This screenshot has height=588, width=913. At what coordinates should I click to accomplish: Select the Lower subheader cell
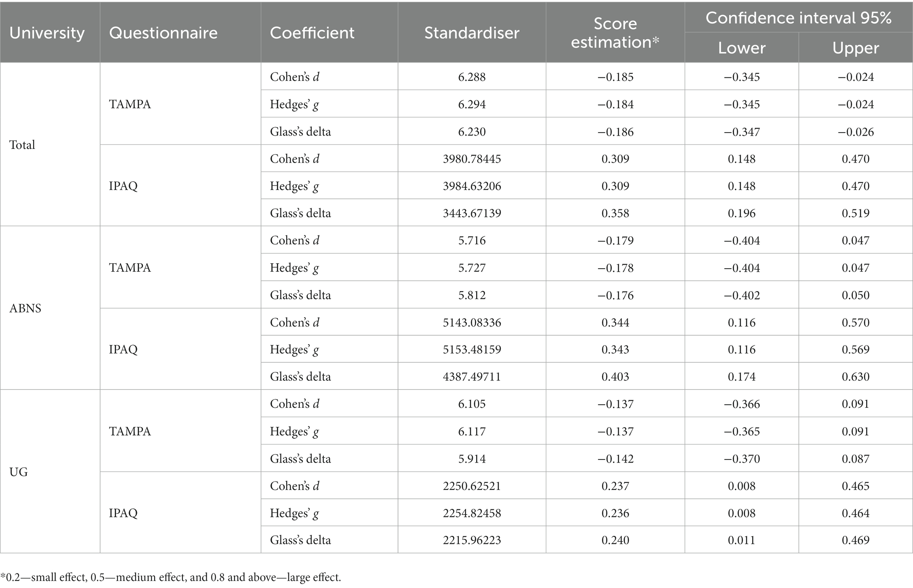click(x=742, y=48)
